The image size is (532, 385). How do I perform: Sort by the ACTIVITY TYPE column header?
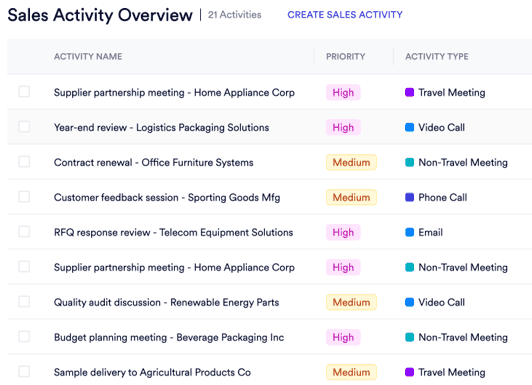(x=437, y=56)
